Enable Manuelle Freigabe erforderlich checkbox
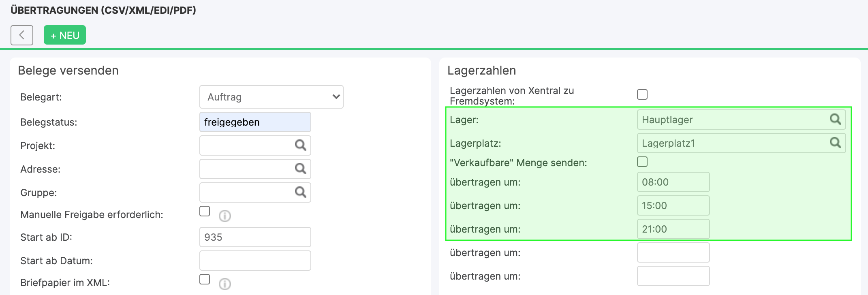 [x=205, y=212]
